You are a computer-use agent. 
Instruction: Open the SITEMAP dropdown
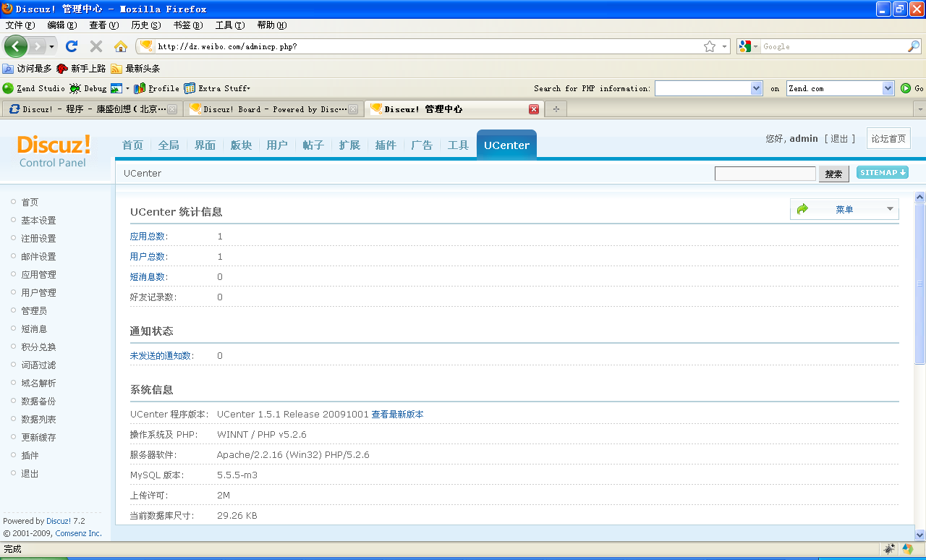(x=883, y=173)
